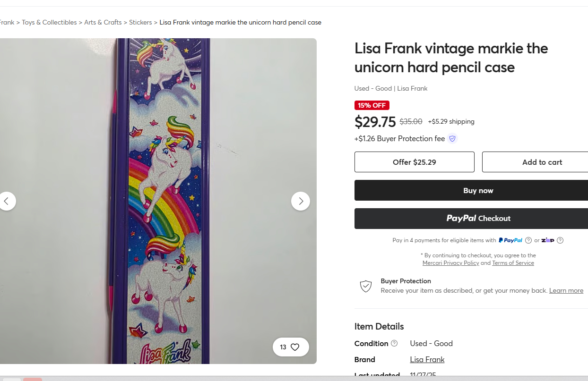Navigate to the Stickers breadcrumb category
This screenshot has height=381, width=588.
click(140, 22)
